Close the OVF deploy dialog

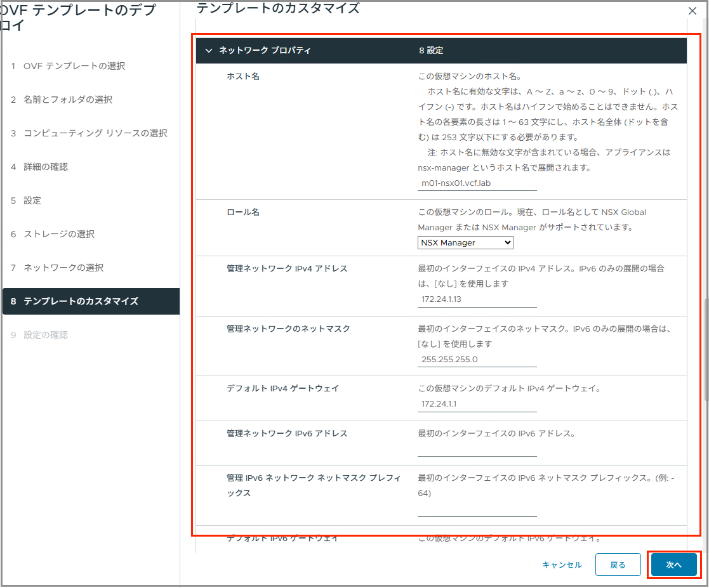coord(692,11)
